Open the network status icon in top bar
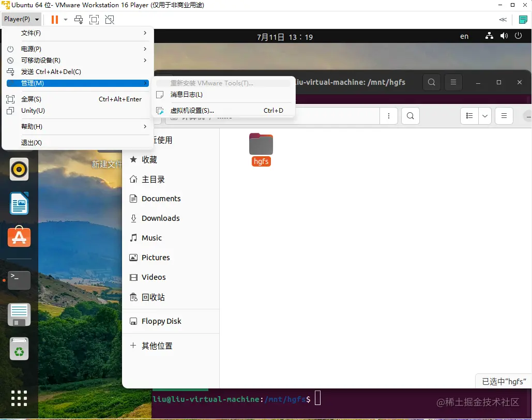The width and height of the screenshot is (532, 420). pos(489,36)
